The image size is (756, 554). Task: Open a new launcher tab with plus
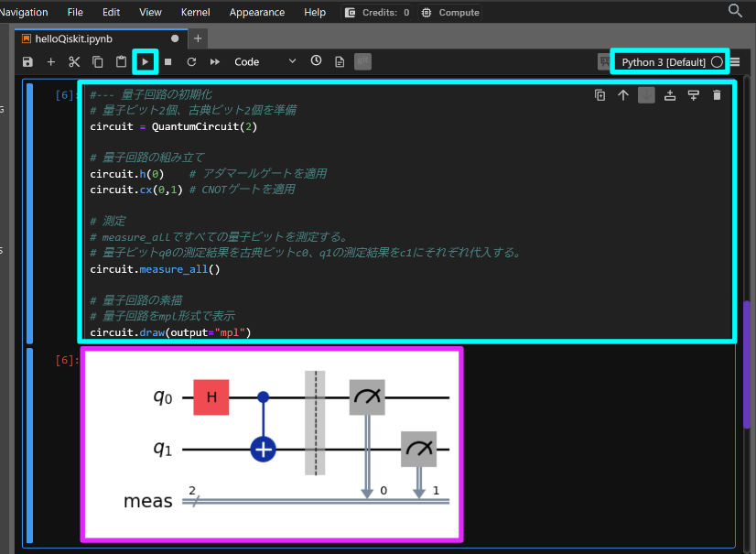click(198, 38)
